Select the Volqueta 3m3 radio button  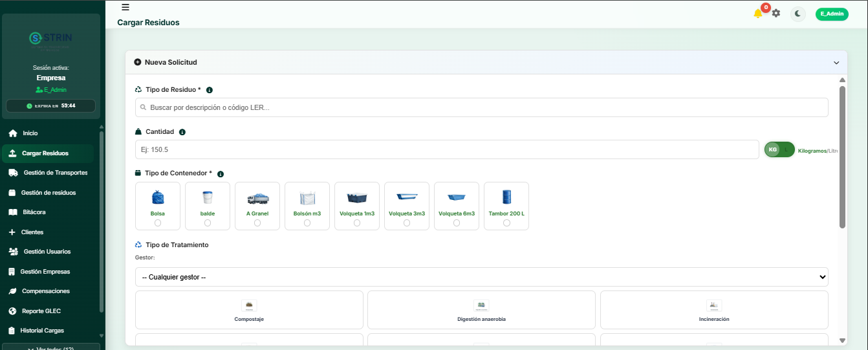point(407,223)
